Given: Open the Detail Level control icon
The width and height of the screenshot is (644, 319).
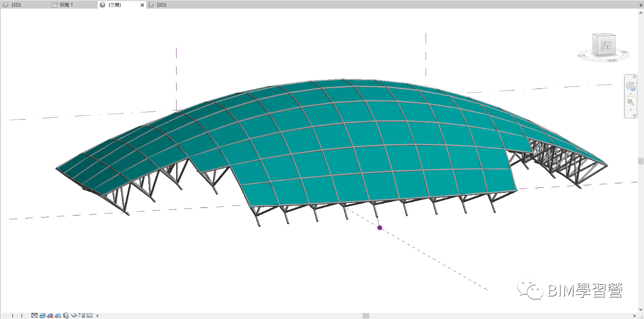Looking at the screenshot, I should (x=35, y=315).
